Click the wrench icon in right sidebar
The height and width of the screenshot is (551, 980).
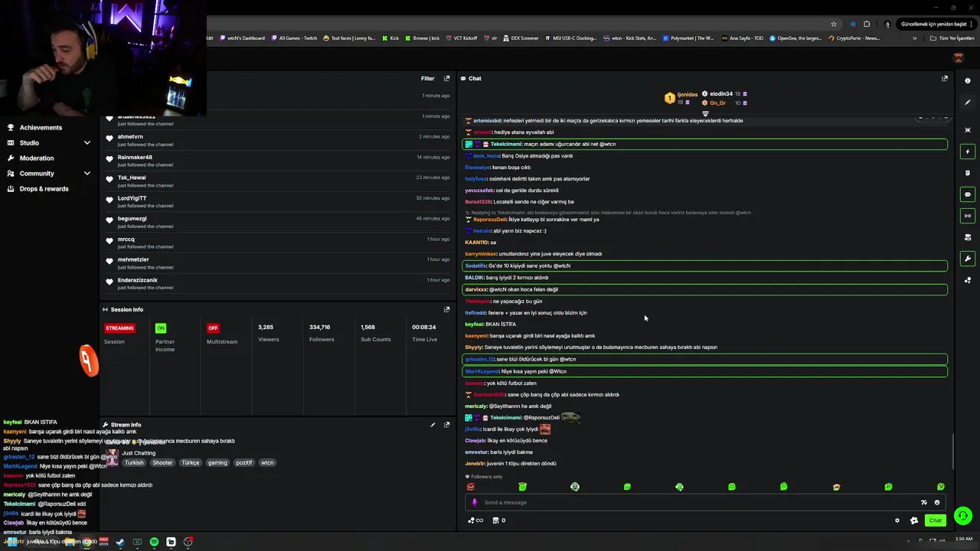968,259
